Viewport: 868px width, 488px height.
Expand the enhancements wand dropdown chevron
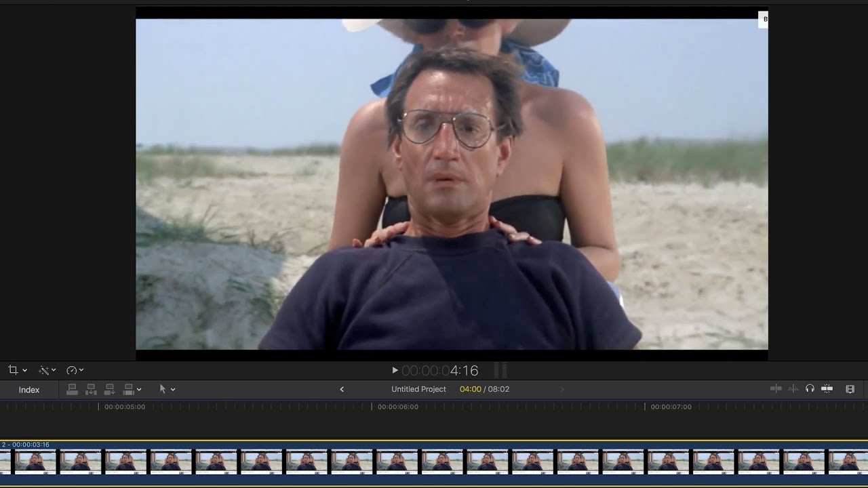[x=54, y=370]
